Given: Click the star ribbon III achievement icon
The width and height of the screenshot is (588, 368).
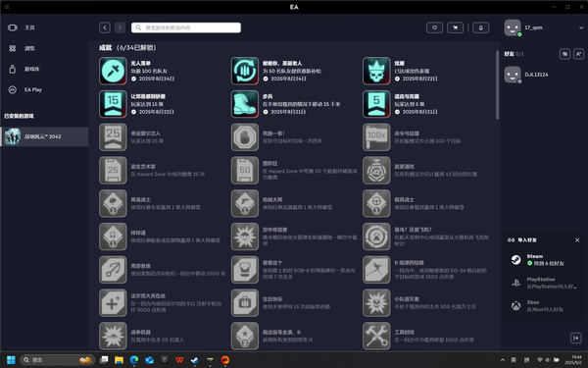Looking at the screenshot, I should (x=245, y=336).
